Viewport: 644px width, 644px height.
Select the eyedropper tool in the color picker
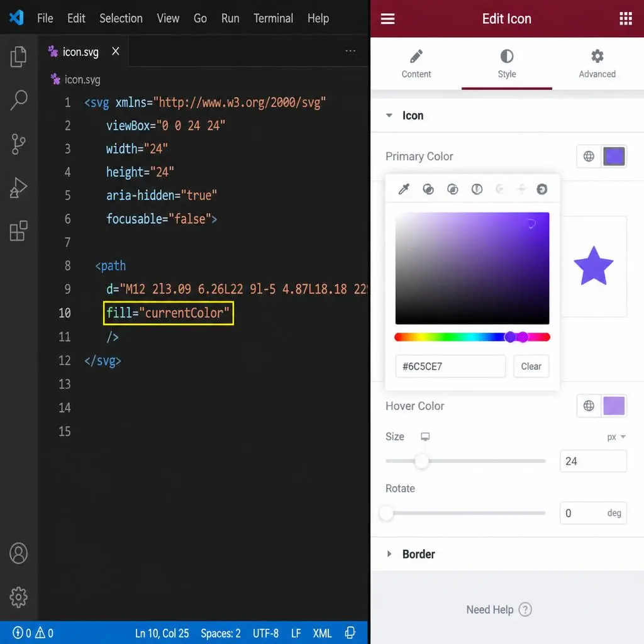404,189
